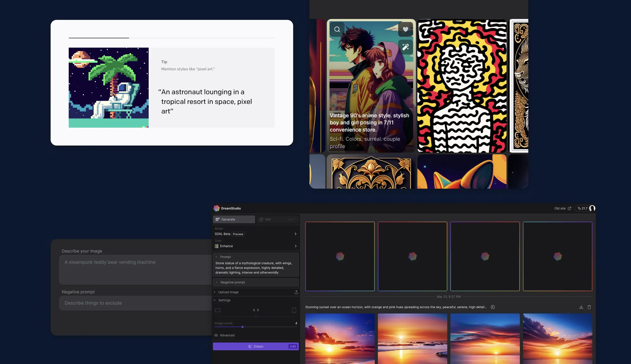Click the Dream button

coord(256,346)
